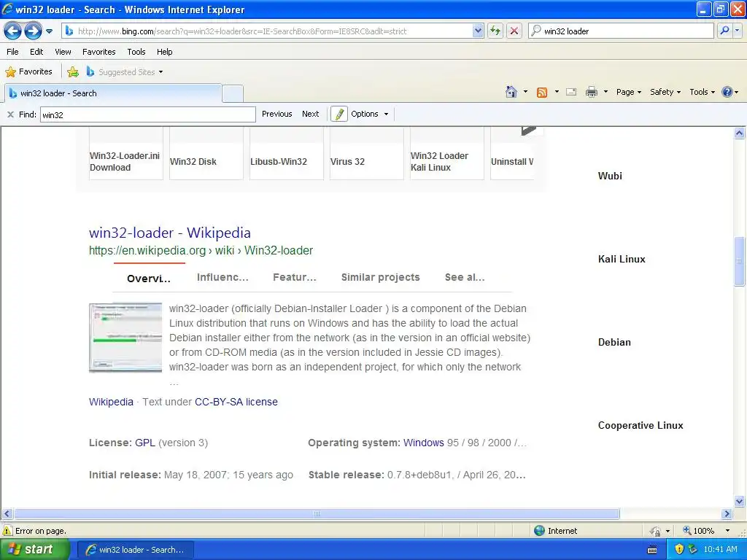Open the Print dropdown arrow
Image resolution: width=747 pixels, height=560 pixels.
(605, 92)
